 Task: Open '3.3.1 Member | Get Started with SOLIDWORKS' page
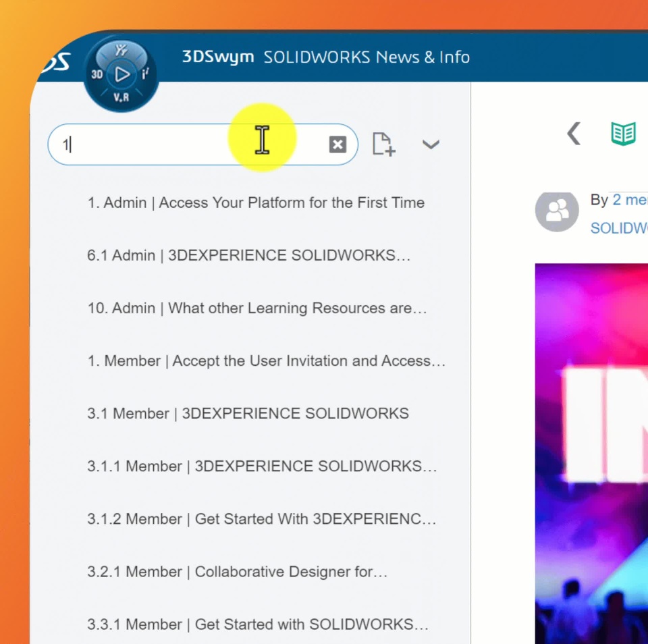coord(257,624)
